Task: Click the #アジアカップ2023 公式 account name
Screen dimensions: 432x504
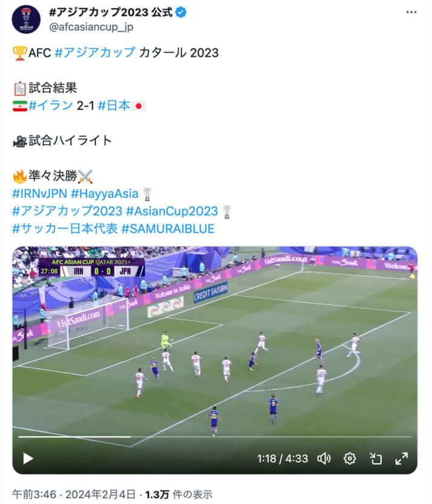Action: pos(111,12)
